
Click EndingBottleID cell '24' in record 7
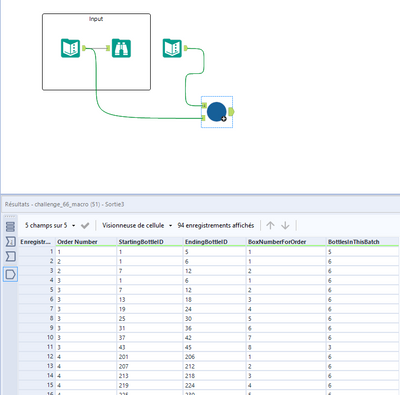click(x=214, y=309)
